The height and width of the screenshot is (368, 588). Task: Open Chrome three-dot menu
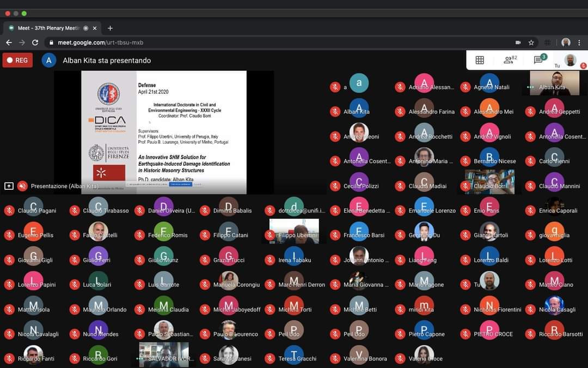tap(579, 43)
